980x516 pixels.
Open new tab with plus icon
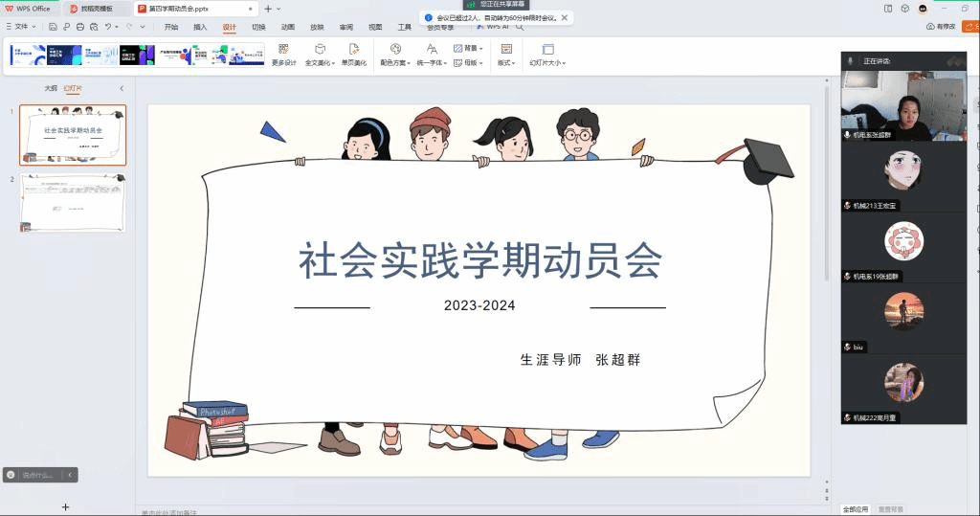point(268,9)
